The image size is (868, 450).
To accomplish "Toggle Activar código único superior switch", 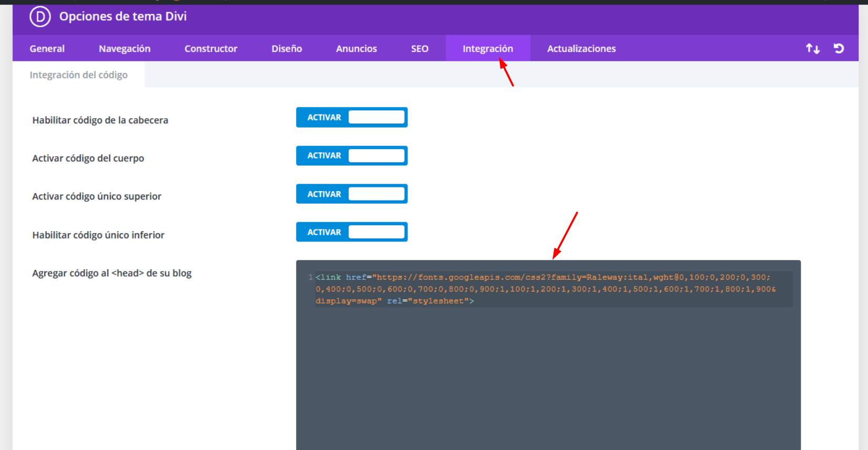I will pos(352,194).
